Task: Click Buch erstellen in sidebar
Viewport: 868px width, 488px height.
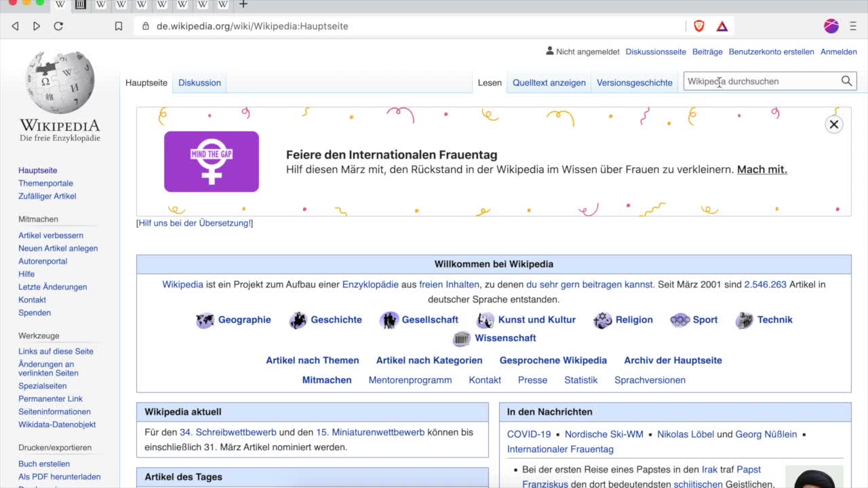Action: point(44,464)
